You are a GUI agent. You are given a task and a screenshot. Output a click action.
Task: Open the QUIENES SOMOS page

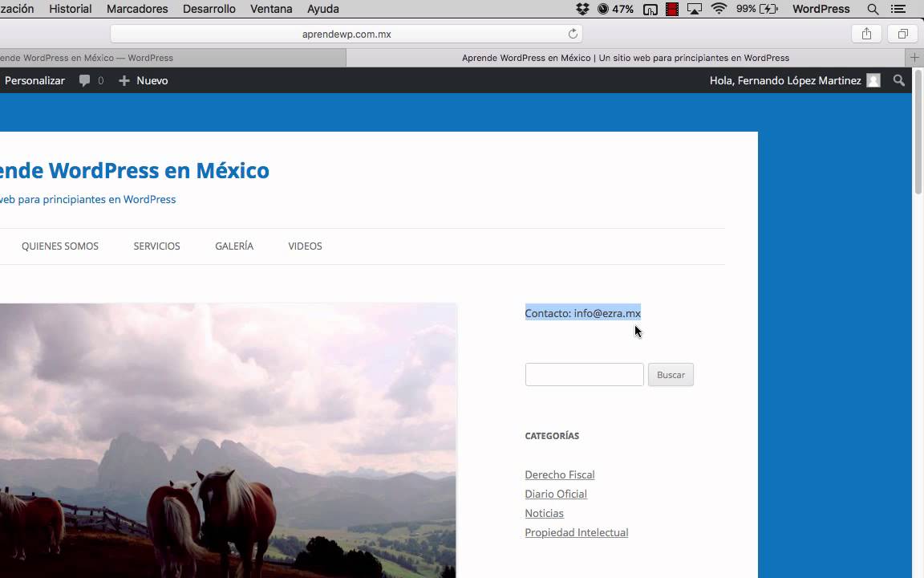(x=60, y=246)
